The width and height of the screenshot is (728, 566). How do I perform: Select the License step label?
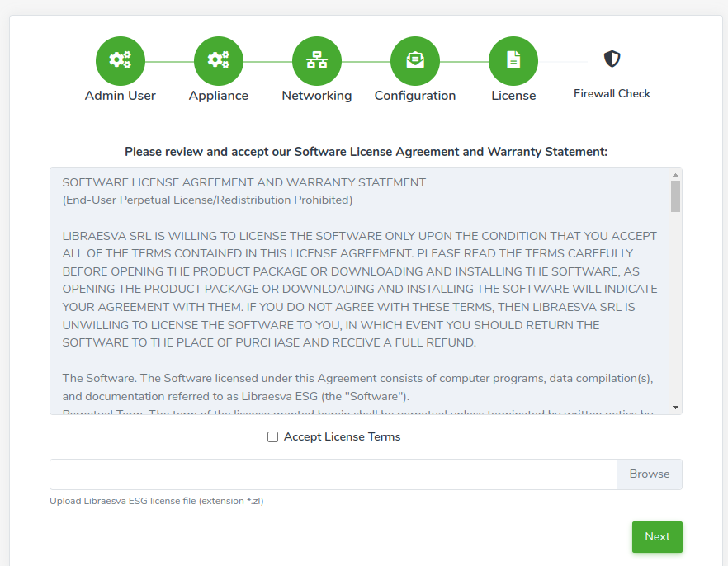tap(513, 96)
